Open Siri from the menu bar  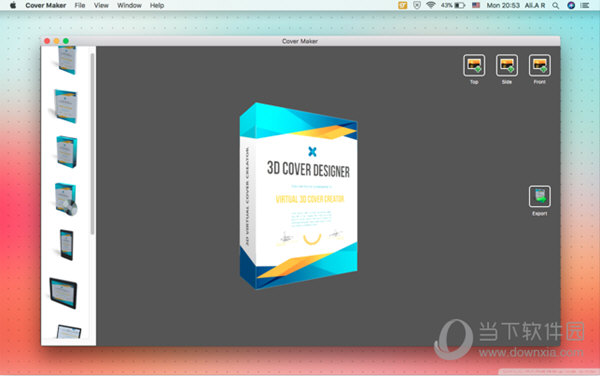pyautogui.click(x=571, y=5)
